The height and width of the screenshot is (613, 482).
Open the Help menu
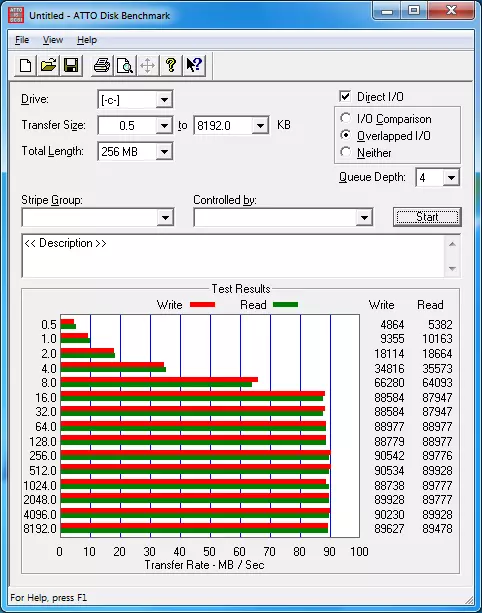pyautogui.click(x=87, y=40)
